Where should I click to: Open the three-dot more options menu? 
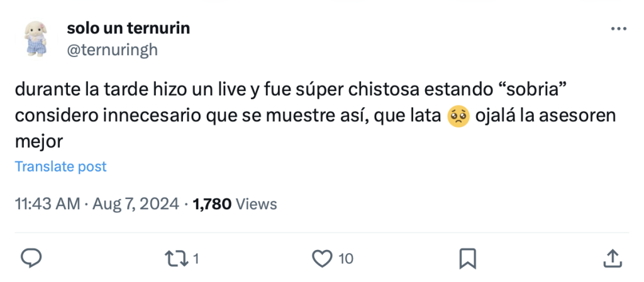click(x=619, y=29)
